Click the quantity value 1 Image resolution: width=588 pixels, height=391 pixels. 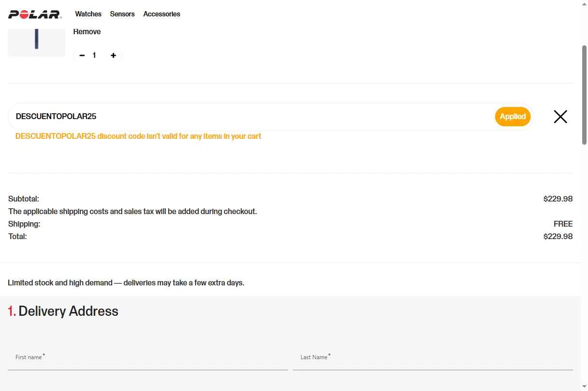tap(94, 55)
